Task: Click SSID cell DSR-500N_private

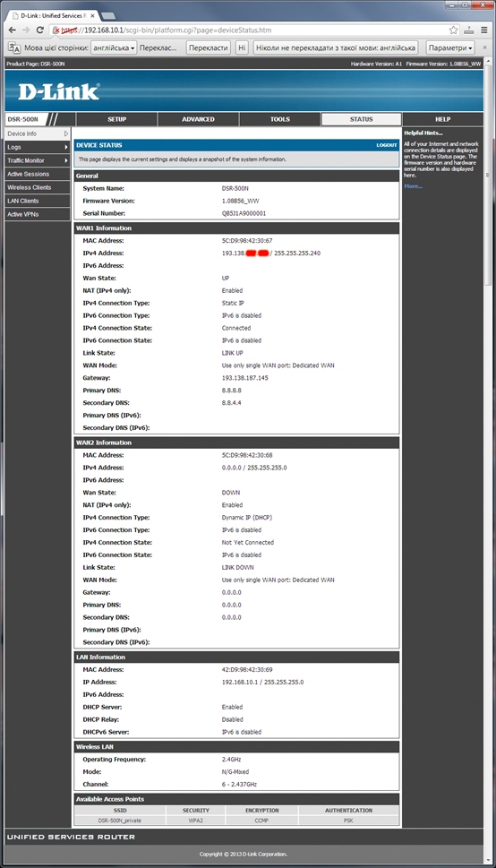Action: point(120,821)
